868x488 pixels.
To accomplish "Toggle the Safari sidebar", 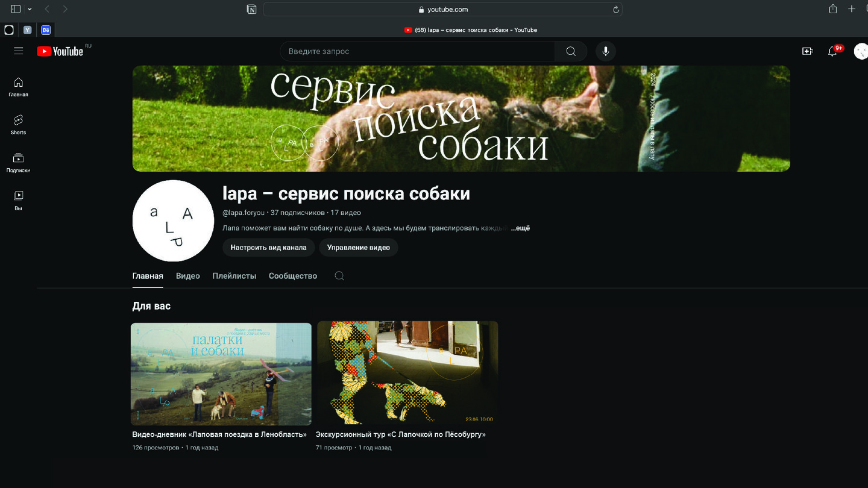I will [x=16, y=9].
